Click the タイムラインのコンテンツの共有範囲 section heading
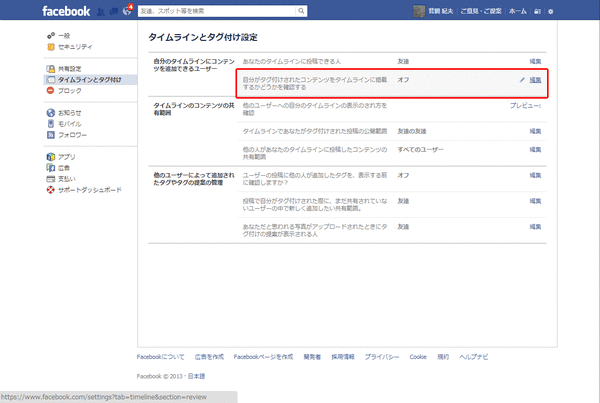The height and width of the screenshot is (403, 600). pyautogui.click(x=194, y=109)
